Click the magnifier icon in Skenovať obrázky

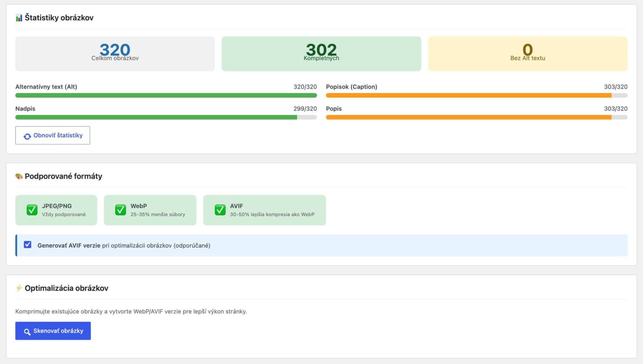27,331
